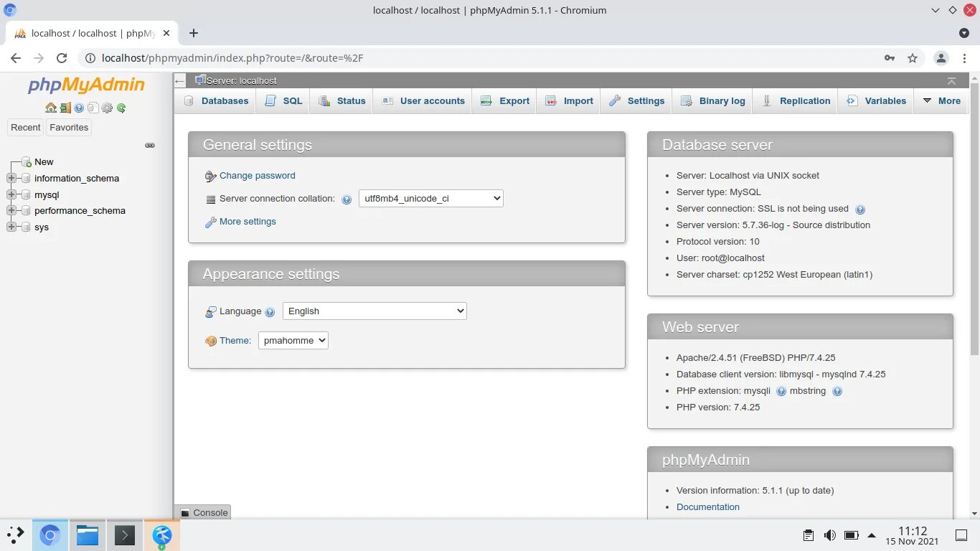Click the performance_schema database cylinder icon

[x=27, y=211]
